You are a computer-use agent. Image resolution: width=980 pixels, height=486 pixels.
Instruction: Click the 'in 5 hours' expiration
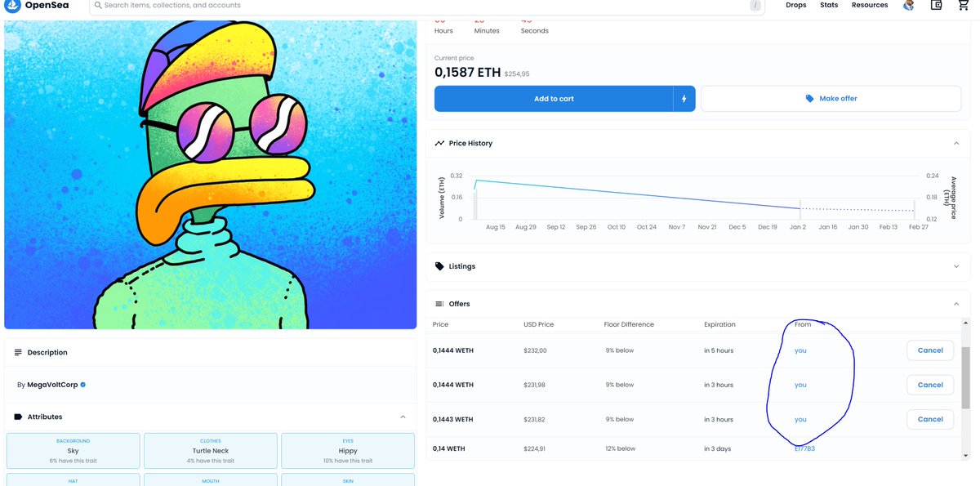719,350
